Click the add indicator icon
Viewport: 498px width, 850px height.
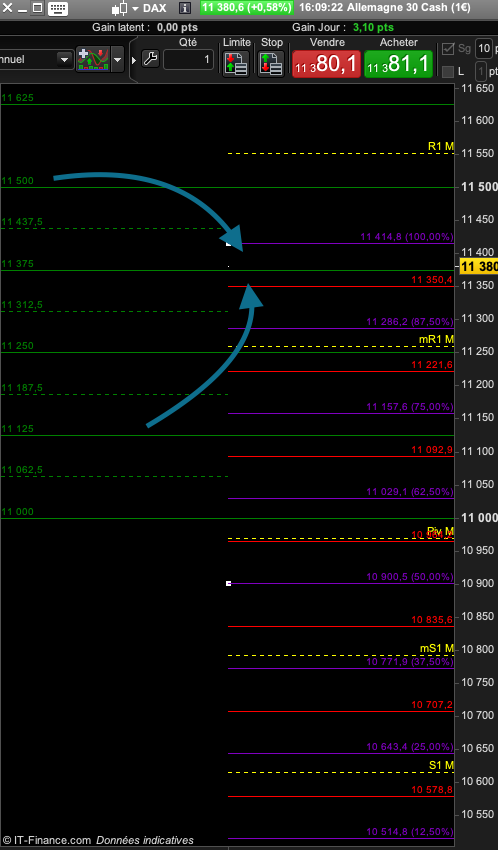click(x=93, y=59)
